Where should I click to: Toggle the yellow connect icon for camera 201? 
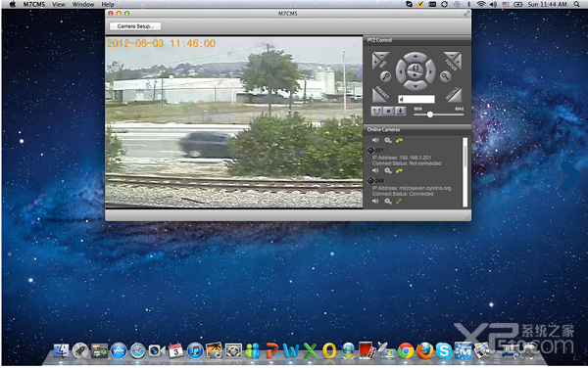[x=399, y=170]
